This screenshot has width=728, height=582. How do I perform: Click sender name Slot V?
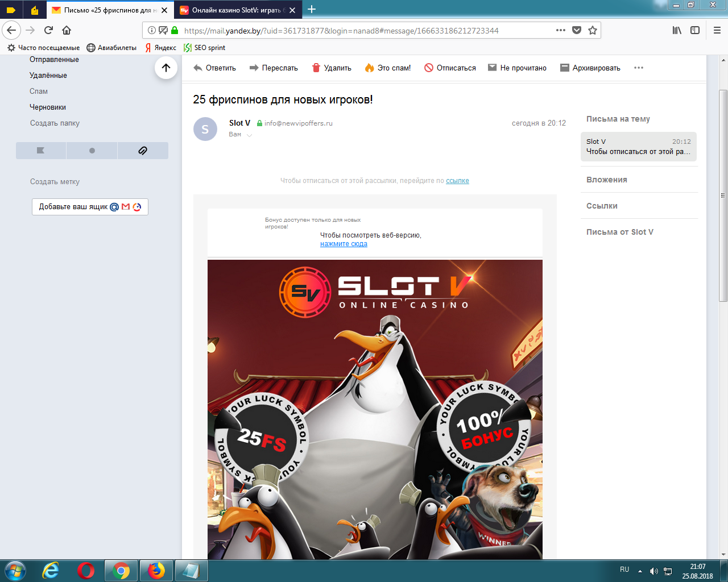click(x=239, y=123)
